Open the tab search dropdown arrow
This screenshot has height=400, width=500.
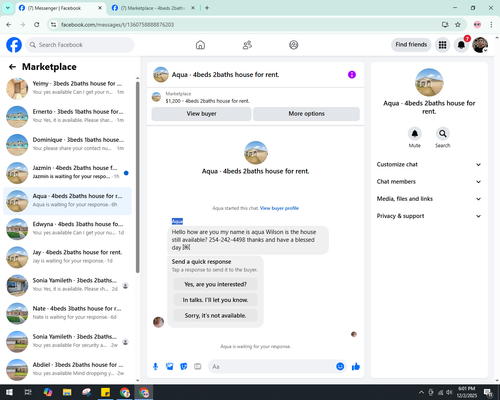(x=8, y=8)
